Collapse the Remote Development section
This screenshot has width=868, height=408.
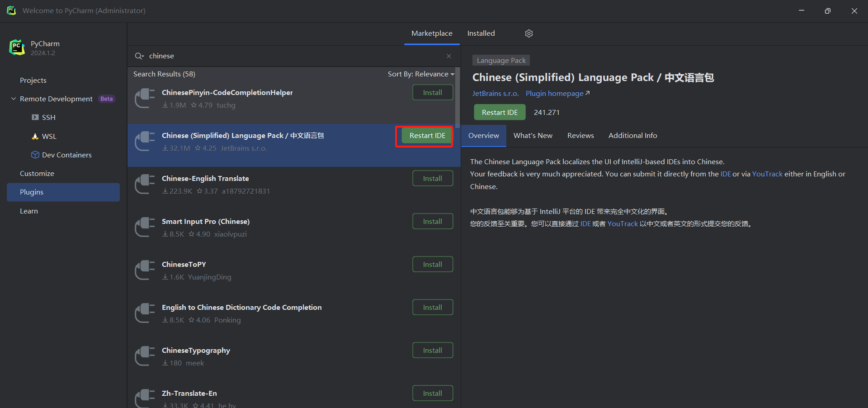[x=14, y=99]
